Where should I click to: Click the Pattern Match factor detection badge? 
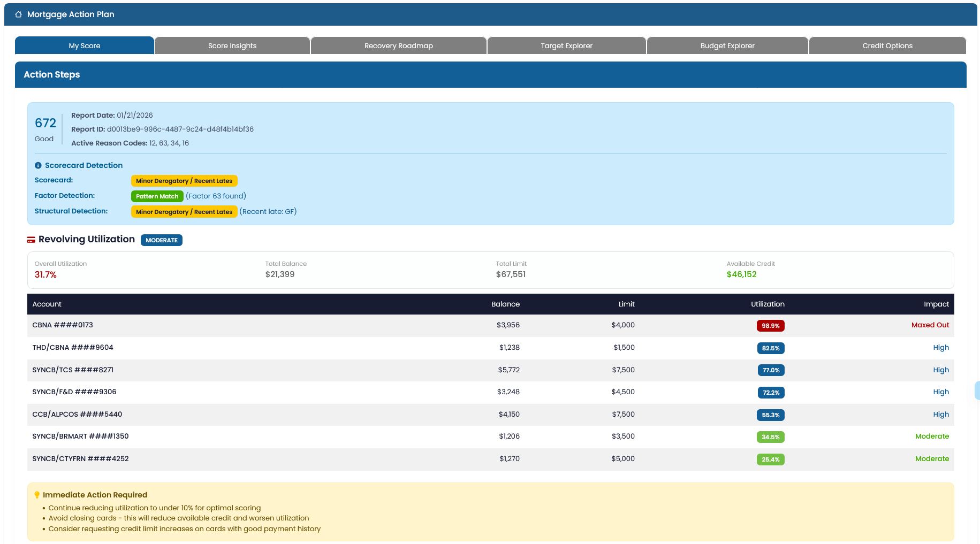point(157,196)
